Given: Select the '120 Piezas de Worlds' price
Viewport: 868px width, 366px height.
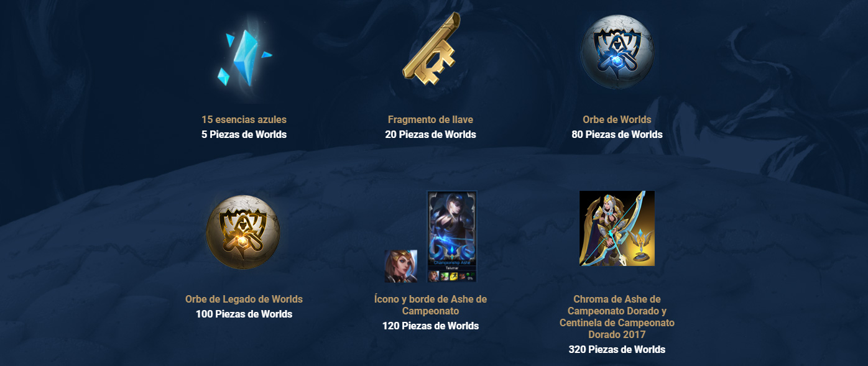Looking at the screenshot, I should pos(430,326).
